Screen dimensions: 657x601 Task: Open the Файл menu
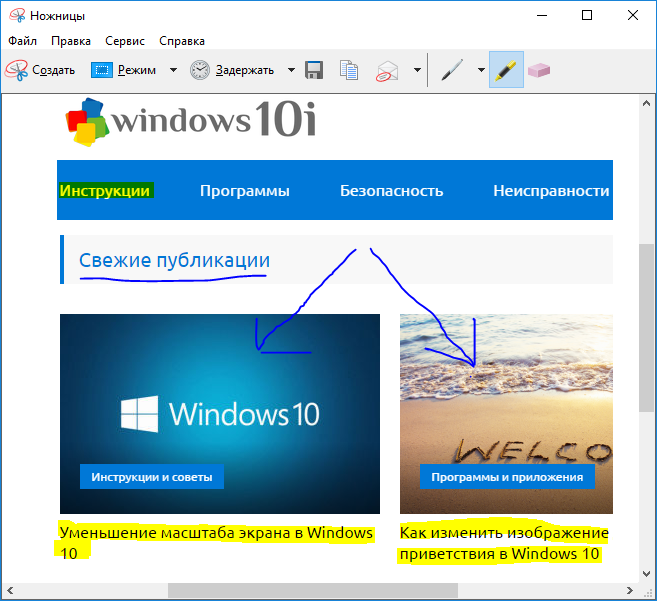(x=22, y=41)
